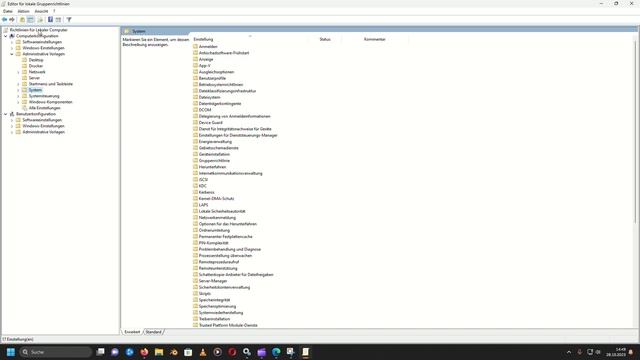
Task: Open the Ansicht menu
Action: tap(41, 11)
